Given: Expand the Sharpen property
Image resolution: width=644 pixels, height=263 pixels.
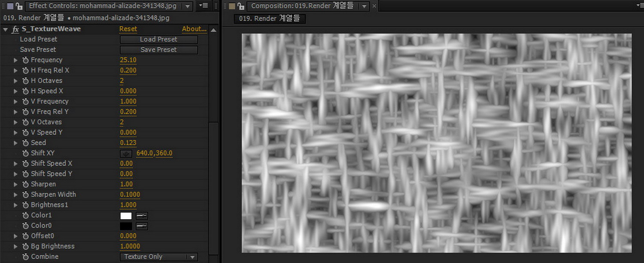Looking at the screenshot, I should [x=16, y=184].
